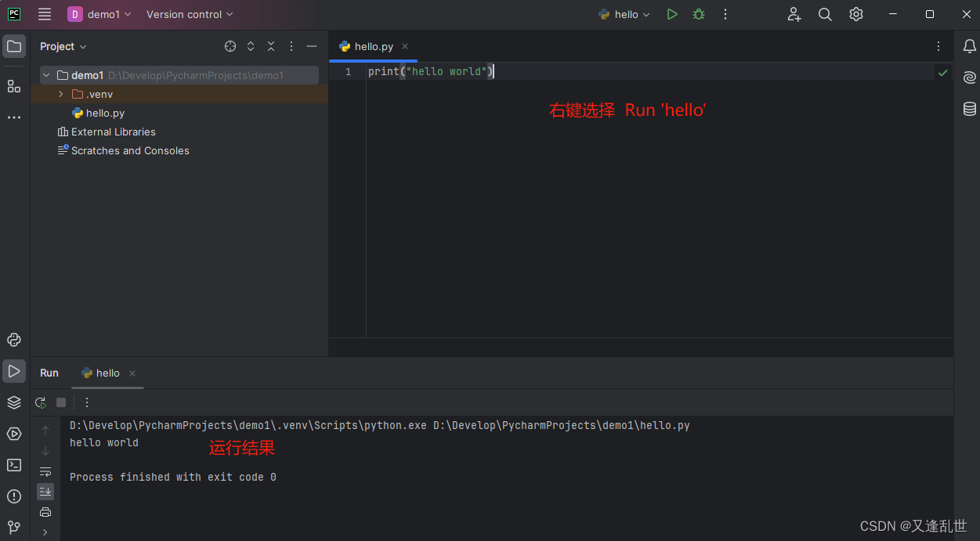The width and height of the screenshot is (980, 541).
Task: Open more actions menu next to Debug
Action: coord(725,14)
